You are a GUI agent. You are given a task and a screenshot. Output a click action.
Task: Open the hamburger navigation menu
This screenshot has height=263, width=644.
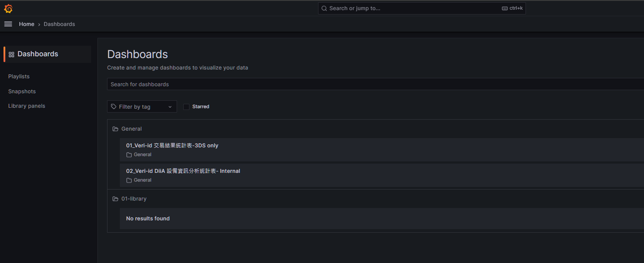click(x=8, y=24)
